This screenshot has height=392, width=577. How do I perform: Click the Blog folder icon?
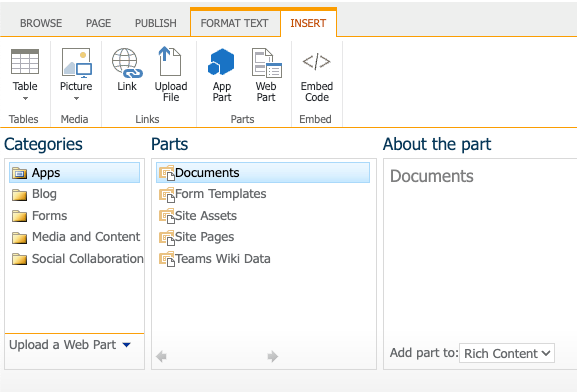(x=20, y=195)
